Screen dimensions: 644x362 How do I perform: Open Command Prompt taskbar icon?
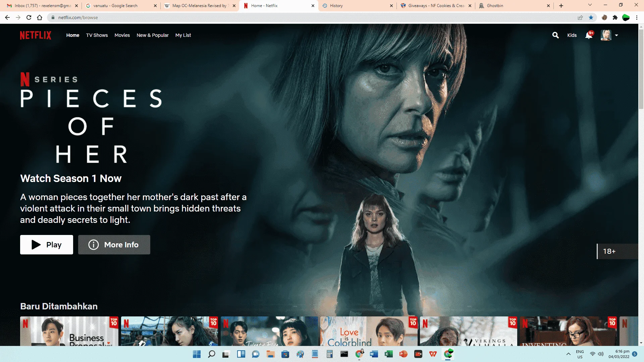pyautogui.click(x=344, y=354)
